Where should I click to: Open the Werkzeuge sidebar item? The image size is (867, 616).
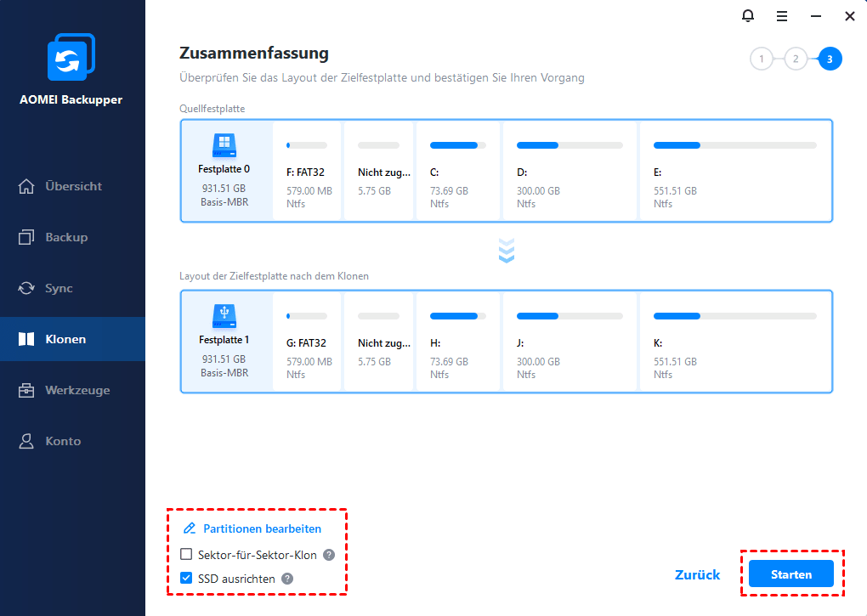pos(72,390)
